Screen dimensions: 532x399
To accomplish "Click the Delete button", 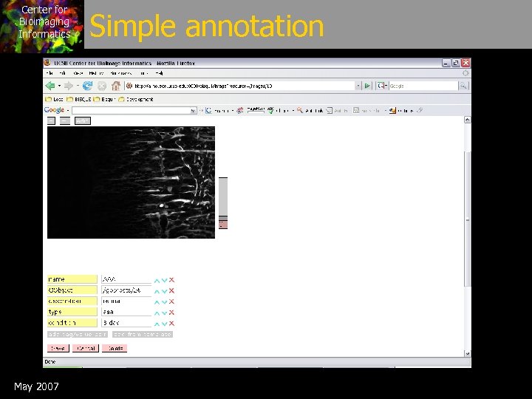I will pyautogui.click(x=115, y=349).
